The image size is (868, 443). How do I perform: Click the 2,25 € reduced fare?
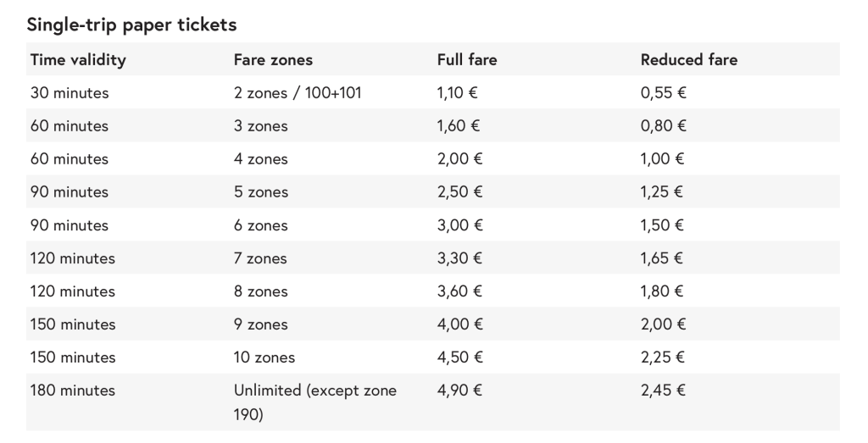coord(663,357)
